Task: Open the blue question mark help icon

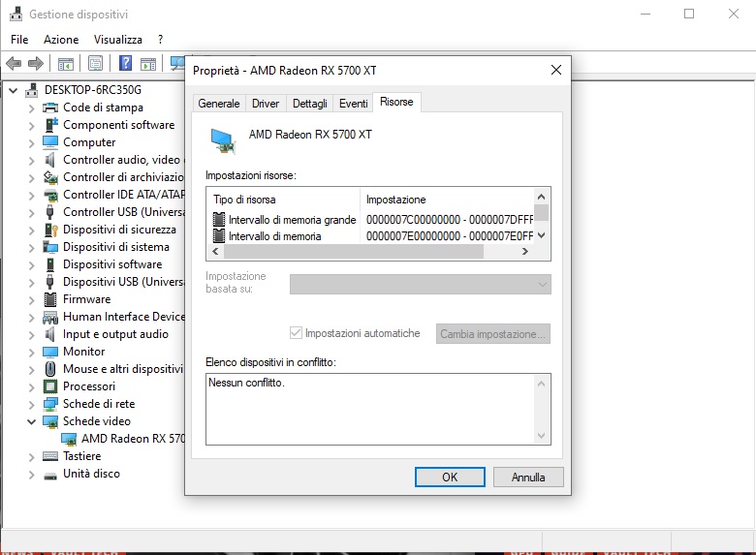Action: 125,63
